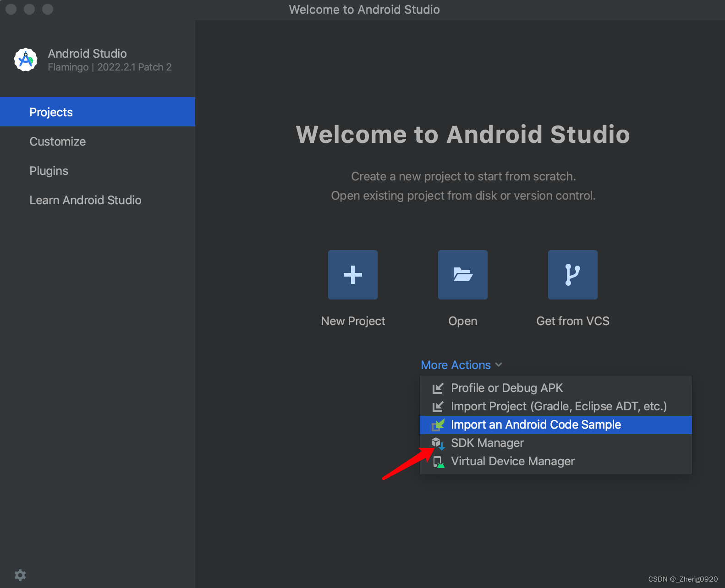This screenshot has height=588, width=725.
Task: Click the Get from VCS label
Action: [573, 321]
